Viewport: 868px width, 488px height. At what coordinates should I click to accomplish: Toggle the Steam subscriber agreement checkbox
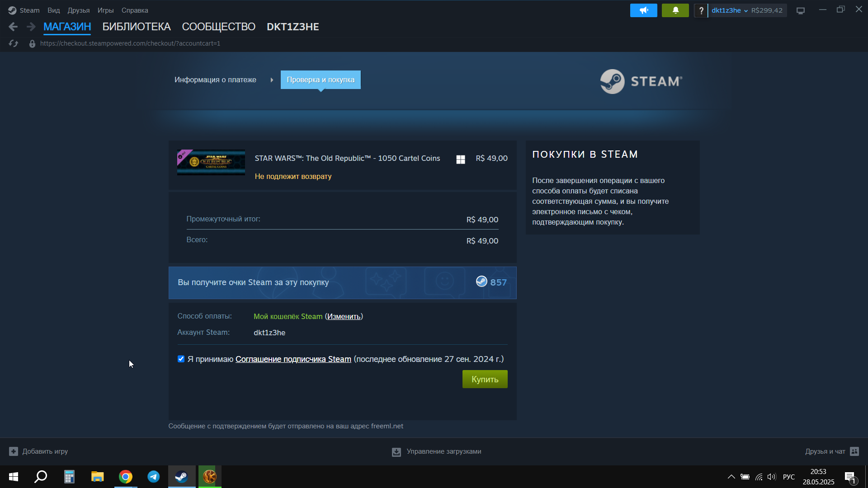[181, 359]
